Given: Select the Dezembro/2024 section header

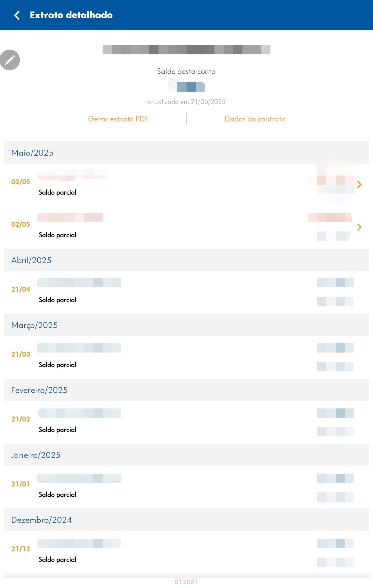Looking at the screenshot, I should pos(186,520).
